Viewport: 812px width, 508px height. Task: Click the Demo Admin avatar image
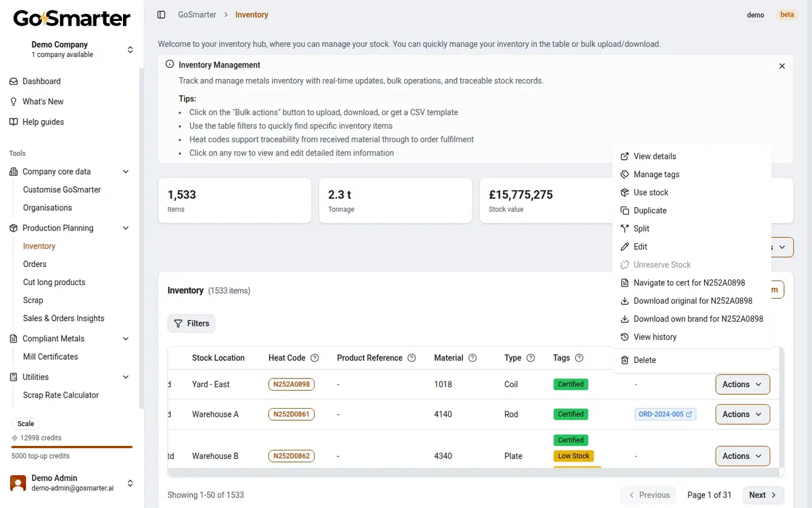(x=19, y=483)
